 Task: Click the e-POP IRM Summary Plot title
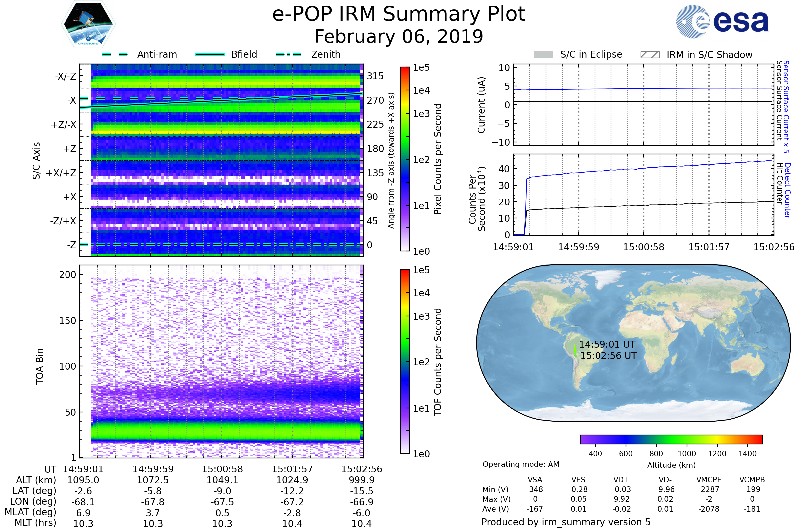(399, 14)
